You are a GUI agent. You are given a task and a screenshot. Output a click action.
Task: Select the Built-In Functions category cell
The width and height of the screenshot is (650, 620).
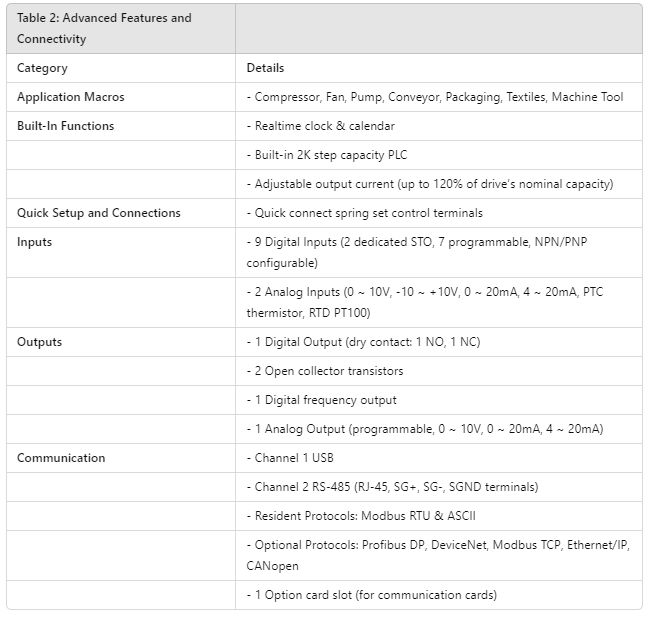65,126
